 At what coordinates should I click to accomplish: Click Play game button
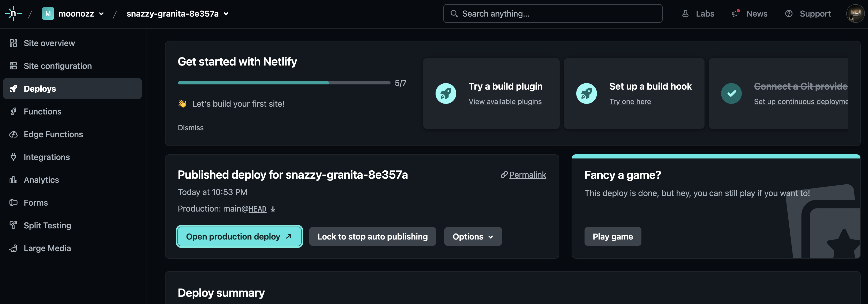click(x=612, y=236)
